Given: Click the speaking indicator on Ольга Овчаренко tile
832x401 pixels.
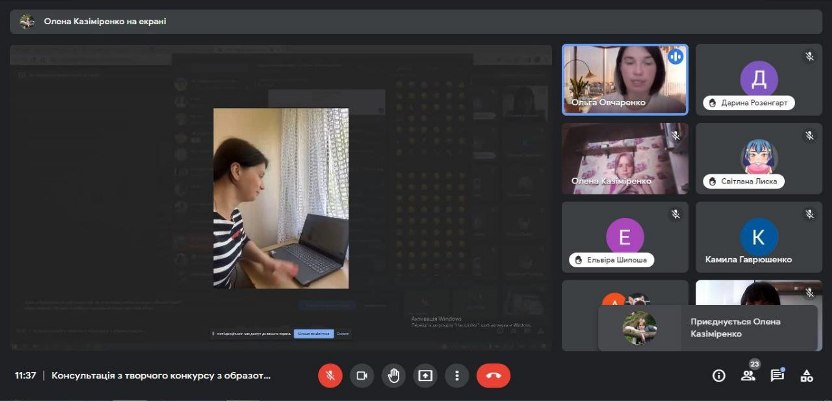Looking at the screenshot, I should [675, 56].
